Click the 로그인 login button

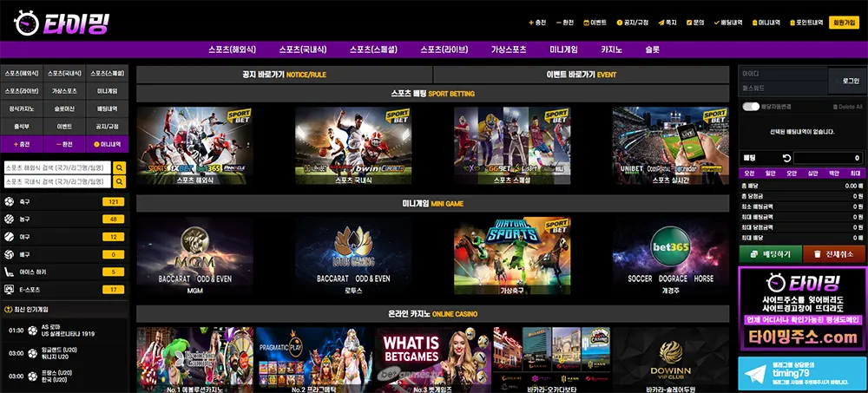click(847, 81)
